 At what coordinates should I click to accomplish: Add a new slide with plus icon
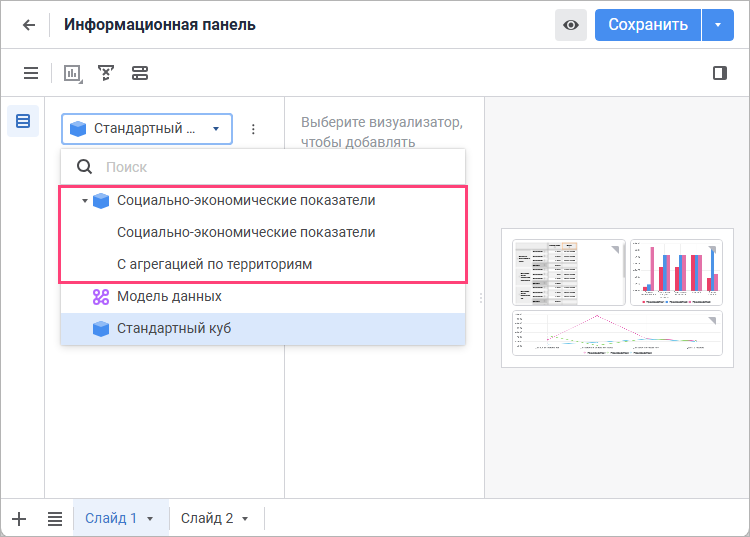(19, 518)
